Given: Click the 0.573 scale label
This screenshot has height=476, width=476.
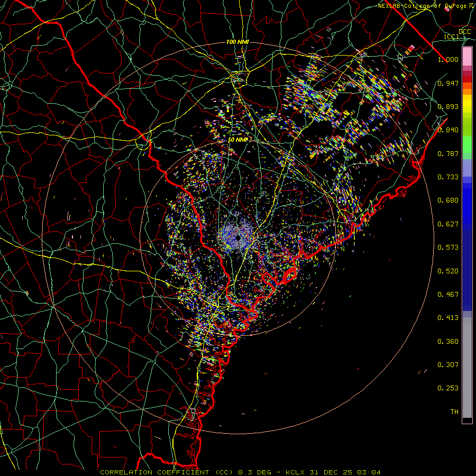Looking at the screenshot, I should tap(448, 248).
